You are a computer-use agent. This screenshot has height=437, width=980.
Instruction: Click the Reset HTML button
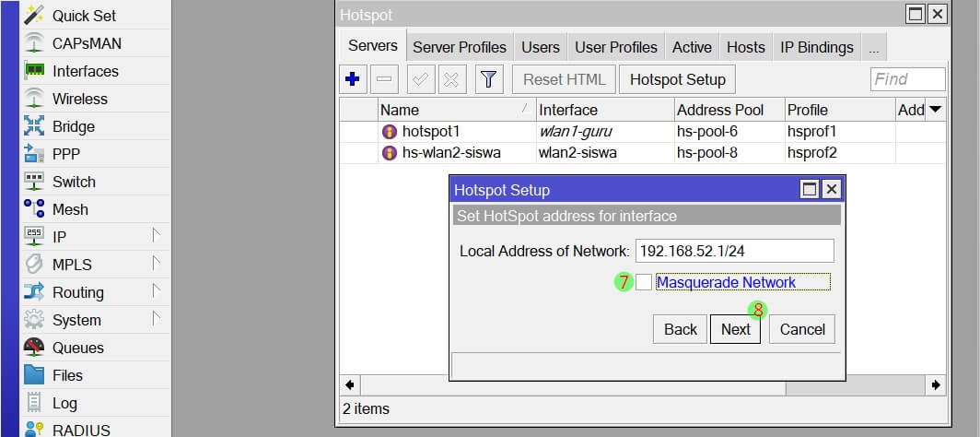[x=562, y=79]
